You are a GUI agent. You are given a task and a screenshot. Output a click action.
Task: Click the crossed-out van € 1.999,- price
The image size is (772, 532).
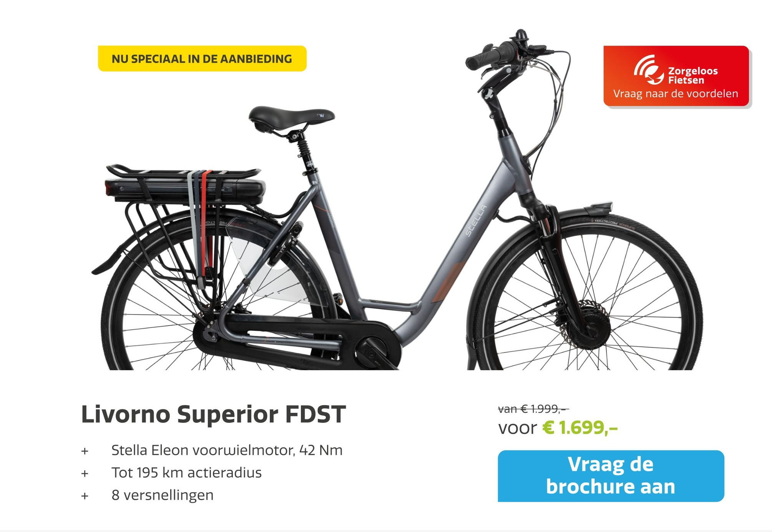[x=533, y=409]
